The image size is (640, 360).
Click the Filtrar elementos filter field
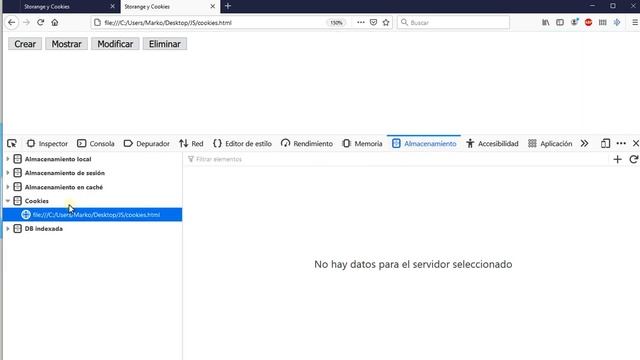coord(396,159)
